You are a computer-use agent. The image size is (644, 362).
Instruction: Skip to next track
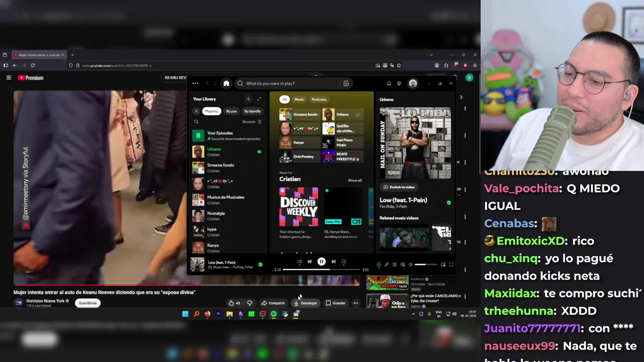(x=333, y=261)
